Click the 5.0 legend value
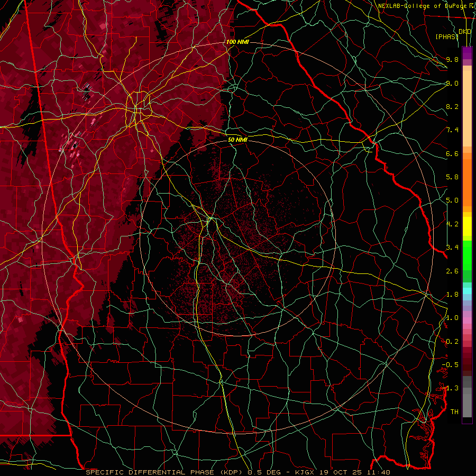The image size is (476, 476). tap(452, 200)
